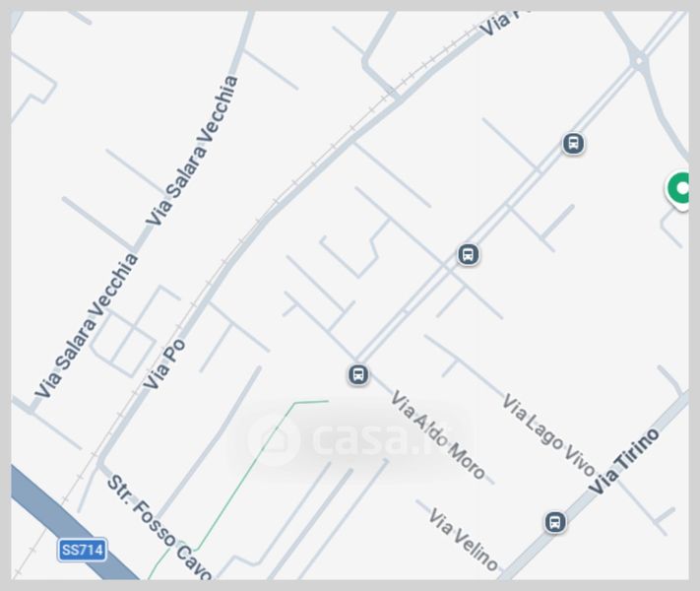Image resolution: width=700 pixels, height=591 pixels.
Task: Select the Via Velino street label
Action: pos(463,539)
